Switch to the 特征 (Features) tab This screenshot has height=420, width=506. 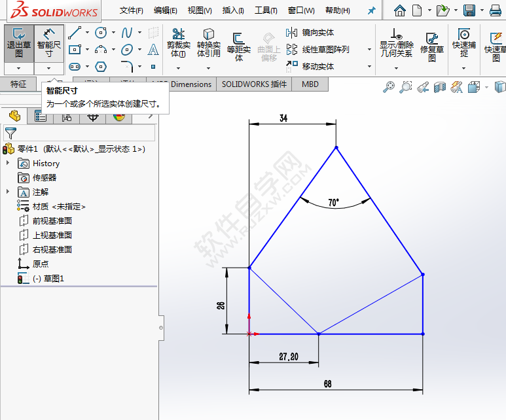18,84
